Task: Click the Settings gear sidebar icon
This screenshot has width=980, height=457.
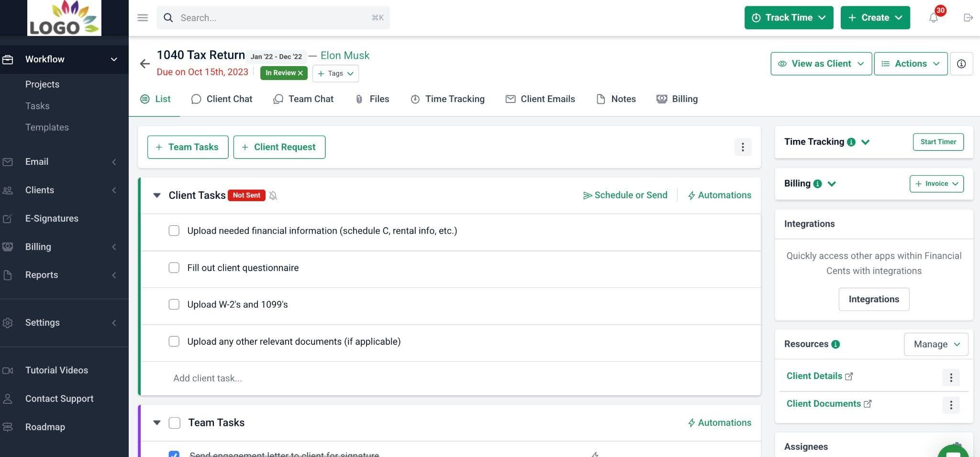Action: coord(8,322)
